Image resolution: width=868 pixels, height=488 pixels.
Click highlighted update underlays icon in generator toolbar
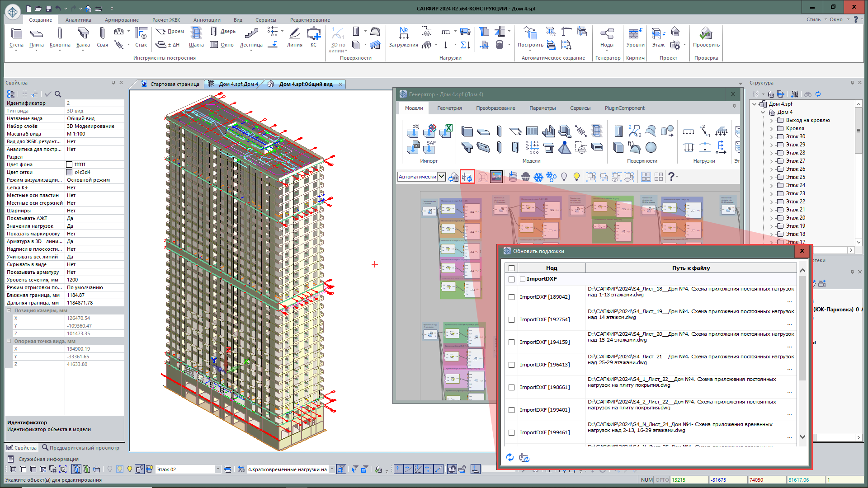[x=467, y=177]
